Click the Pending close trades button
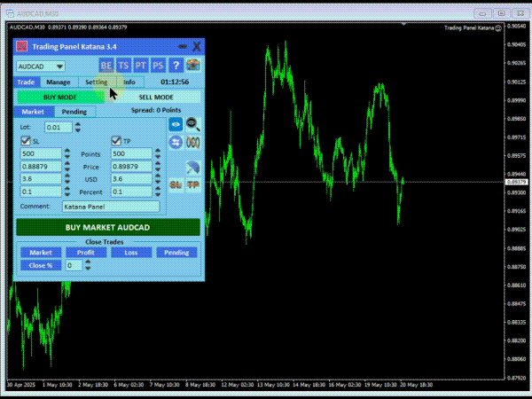Viewport: 532px width, 399px height. click(x=176, y=253)
